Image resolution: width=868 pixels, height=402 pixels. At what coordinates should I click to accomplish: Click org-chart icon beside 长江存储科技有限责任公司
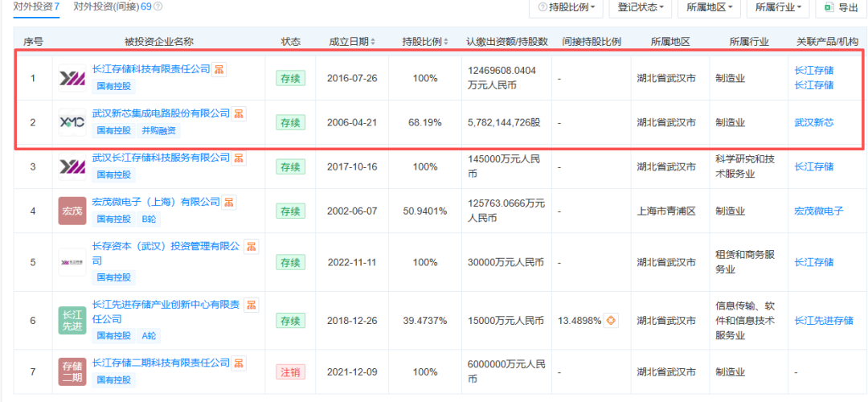pyautogui.click(x=219, y=69)
